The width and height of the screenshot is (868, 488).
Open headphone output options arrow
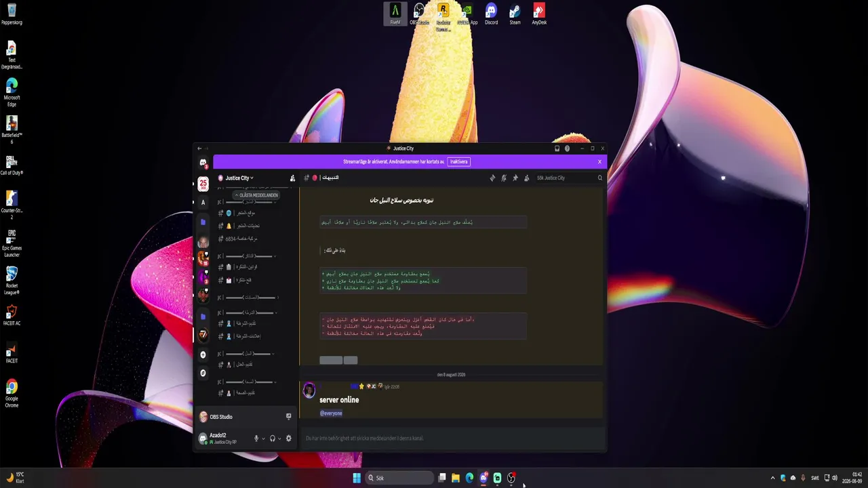pyautogui.click(x=280, y=439)
